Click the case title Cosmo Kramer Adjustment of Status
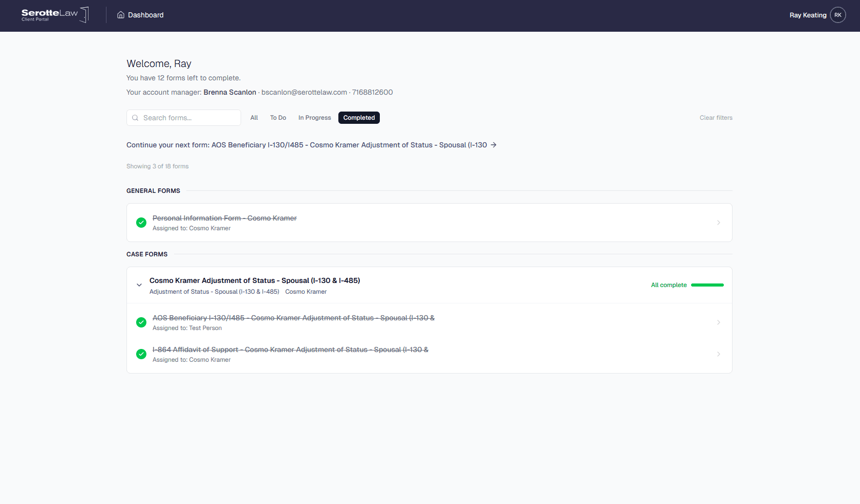Image resolution: width=860 pixels, height=504 pixels. (x=255, y=280)
